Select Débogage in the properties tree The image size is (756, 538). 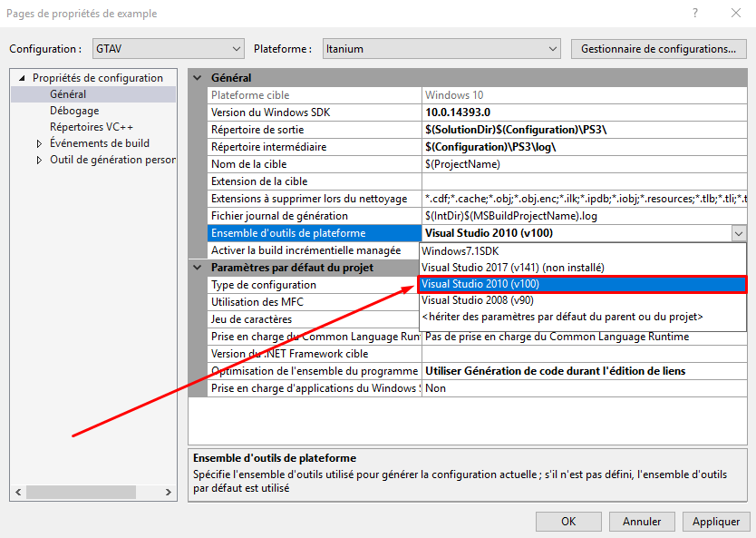click(74, 111)
